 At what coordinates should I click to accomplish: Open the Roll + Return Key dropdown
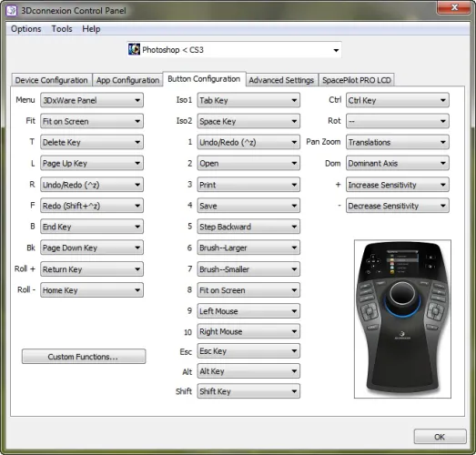[x=92, y=269]
